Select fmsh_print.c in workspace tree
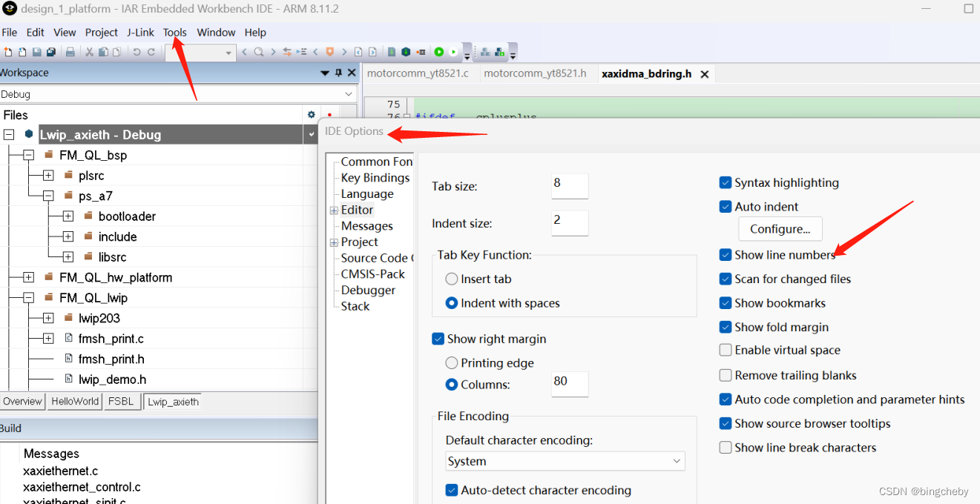 (111, 339)
